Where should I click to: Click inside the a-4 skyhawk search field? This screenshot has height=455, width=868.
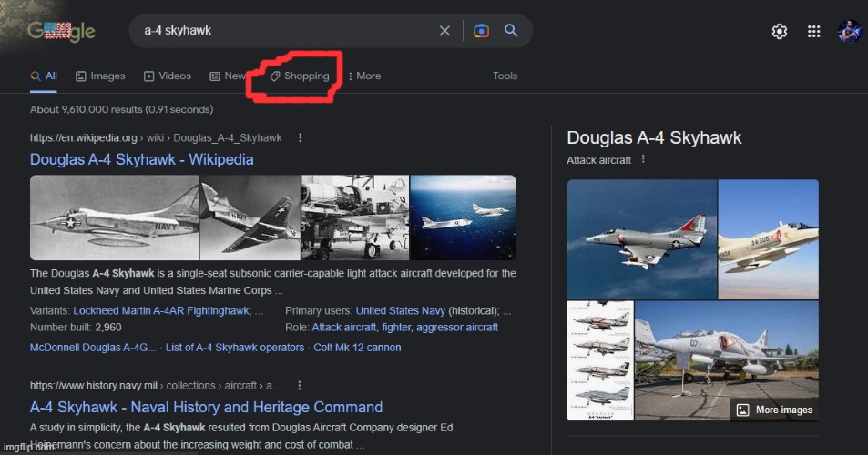coord(288,31)
